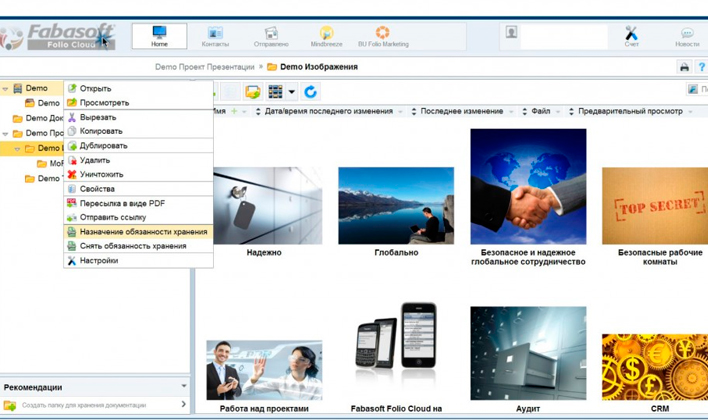Click the user name input field
This screenshot has width=708, height=420.
(564, 36)
